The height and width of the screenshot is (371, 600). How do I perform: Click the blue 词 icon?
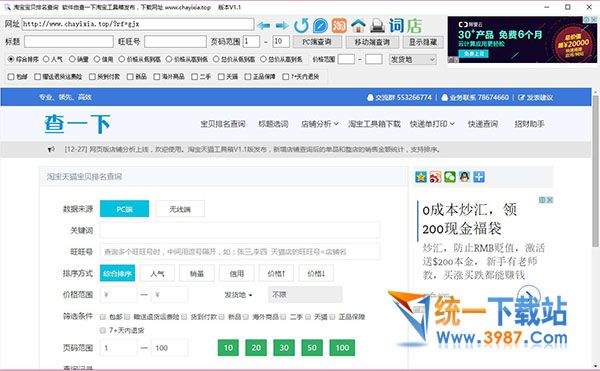click(396, 26)
